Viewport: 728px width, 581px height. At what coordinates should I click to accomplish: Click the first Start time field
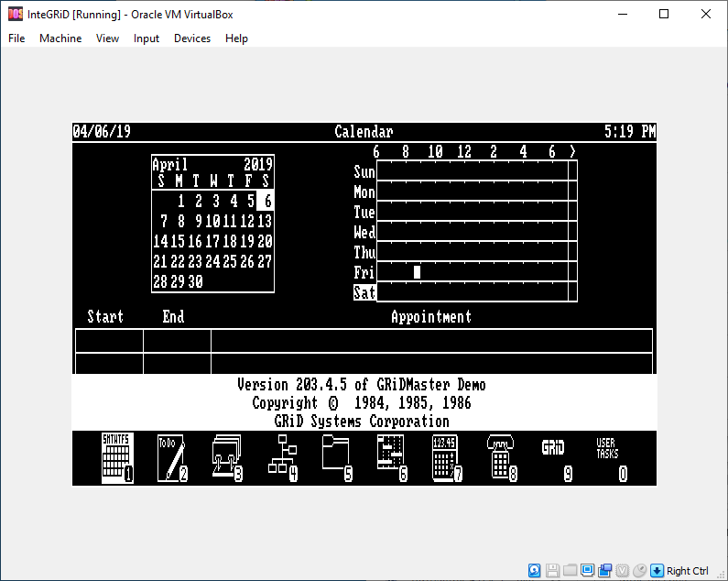pyautogui.click(x=109, y=341)
